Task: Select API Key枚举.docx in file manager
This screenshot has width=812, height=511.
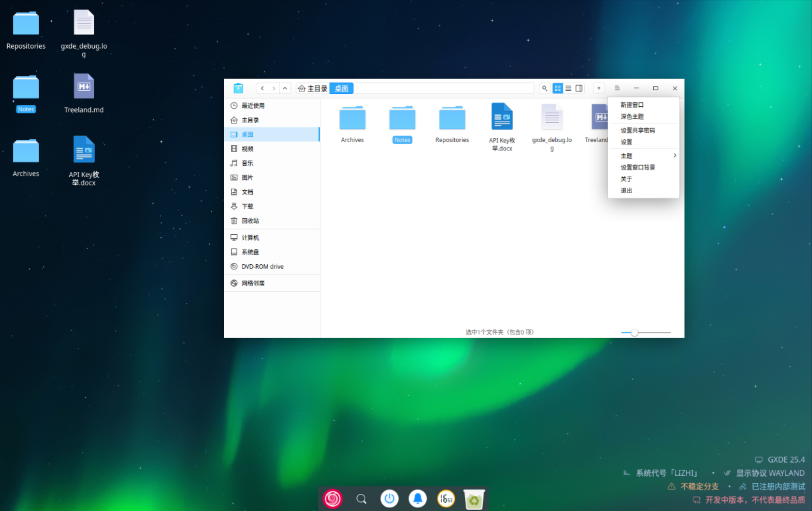Action: [502, 128]
